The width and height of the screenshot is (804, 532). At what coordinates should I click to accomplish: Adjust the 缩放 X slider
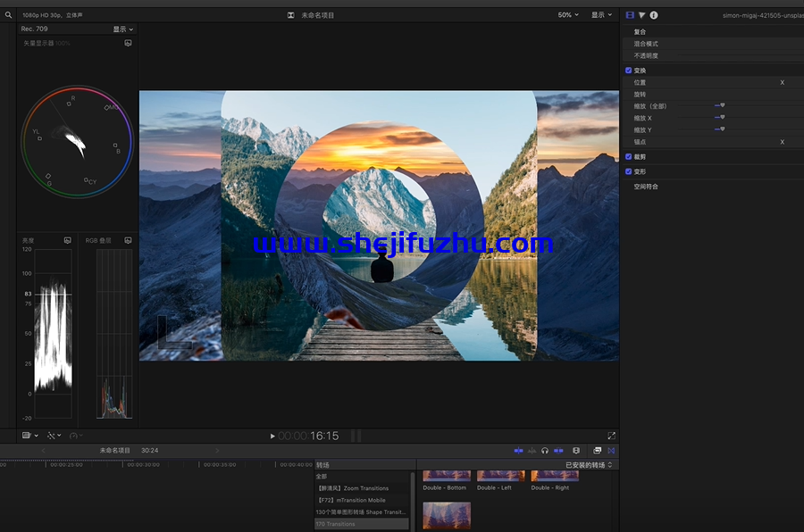(722, 117)
